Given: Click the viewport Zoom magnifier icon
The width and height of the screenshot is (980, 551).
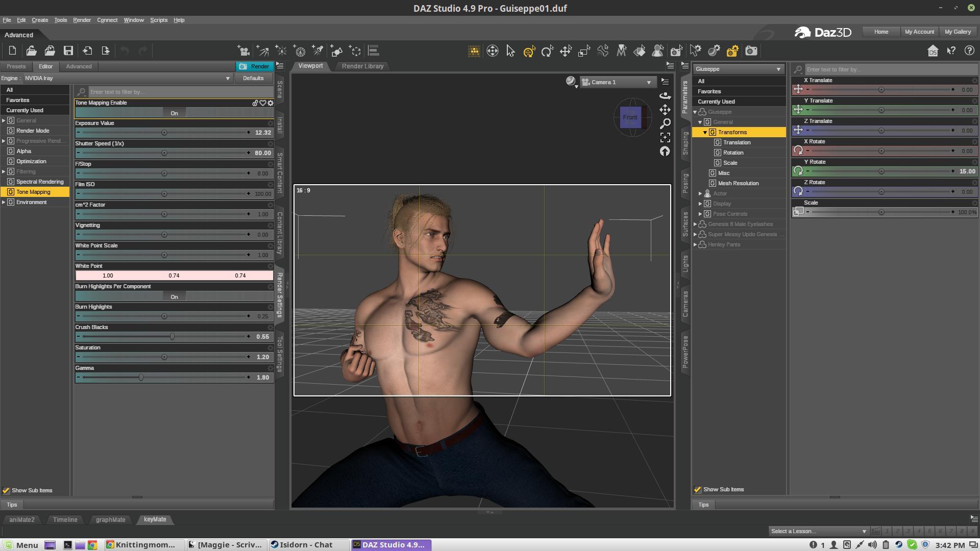Looking at the screenshot, I should 665,123.
